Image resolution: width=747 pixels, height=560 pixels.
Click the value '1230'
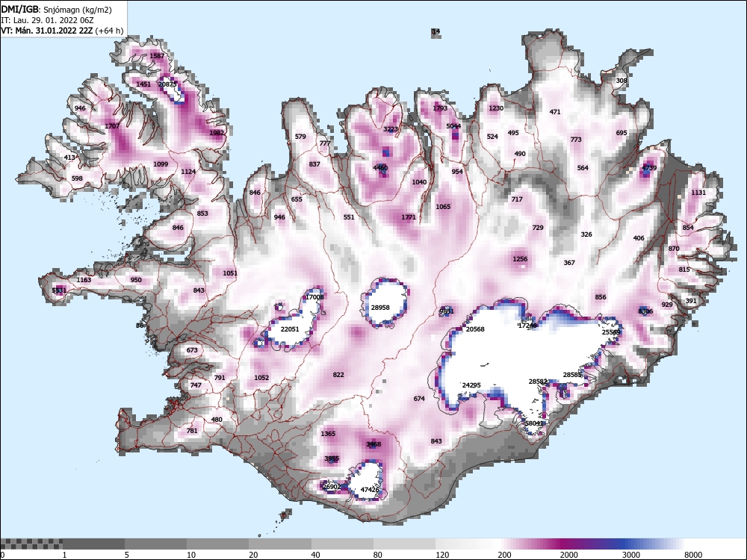click(496, 108)
